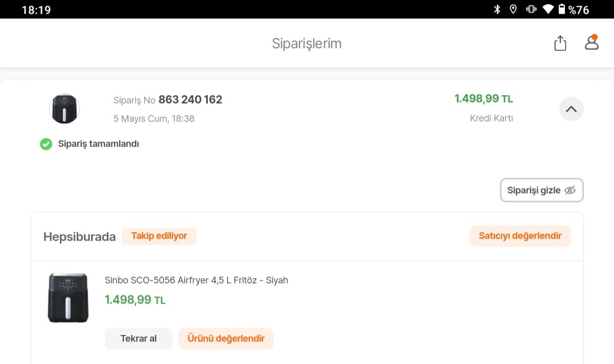Image resolution: width=614 pixels, height=364 pixels.
Task: Open the share icon in the top bar
Action: [560, 43]
